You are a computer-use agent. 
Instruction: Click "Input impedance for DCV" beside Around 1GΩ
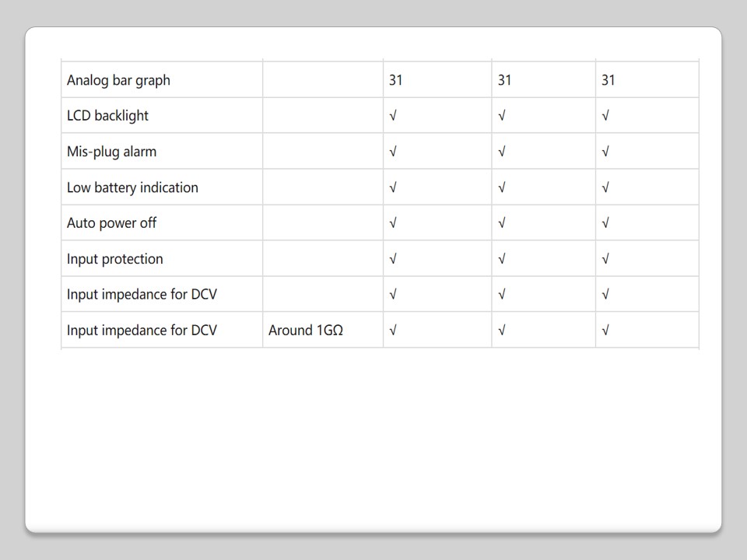coord(142,331)
